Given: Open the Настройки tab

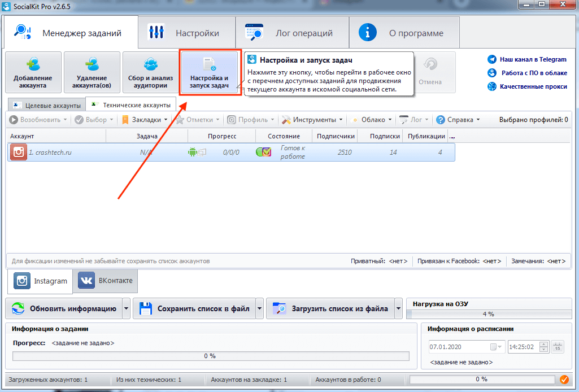Looking at the screenshot, I should (x=187, y=33).
